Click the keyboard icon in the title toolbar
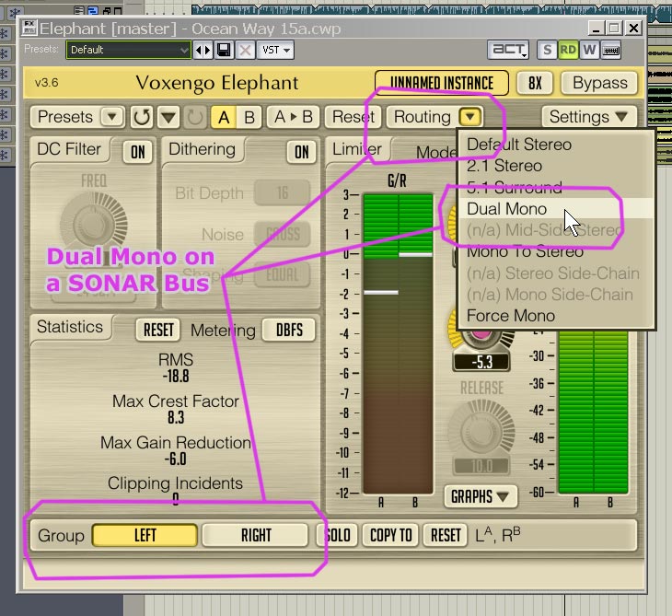The width and height of the screenshot is (672, 616). pyautogui.click(x=610, y=50)
